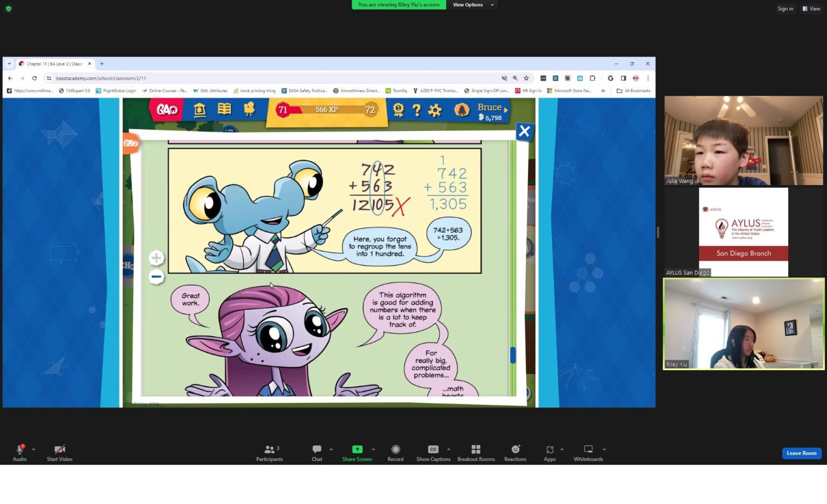Toggle Chrome side panel icon
The height and width of the screenshot is (504, 827).
(623, 78)
